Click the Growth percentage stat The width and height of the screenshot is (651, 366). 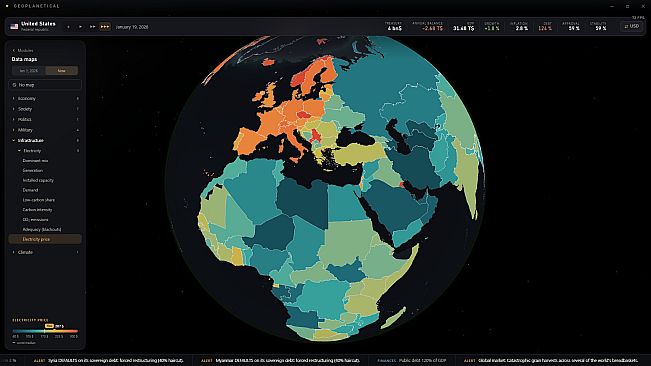[492, 26]
